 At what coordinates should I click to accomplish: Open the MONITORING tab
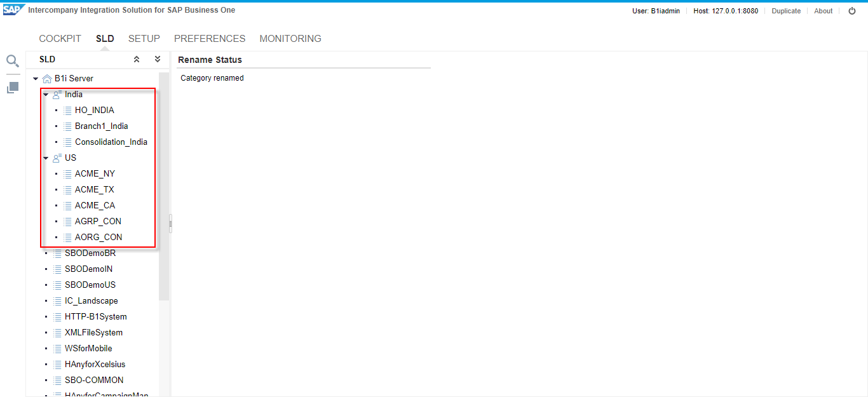click(x=290, y=39)
